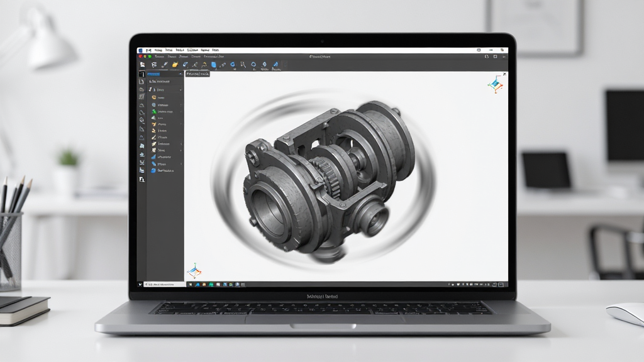Click the colored axis triad in the viewport
This screenshot has height=362, width=644.
pyautogui.click(x=194, y=271)
